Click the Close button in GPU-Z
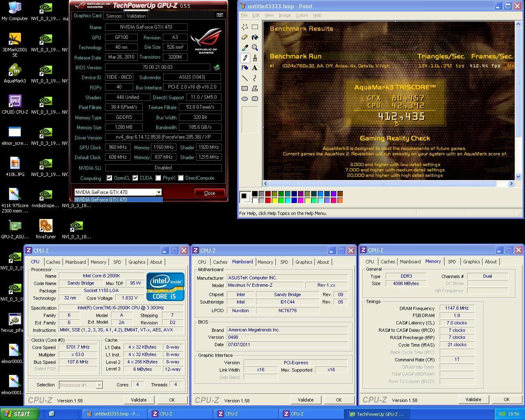The image size is (525, 420). (x=209, y=193)
